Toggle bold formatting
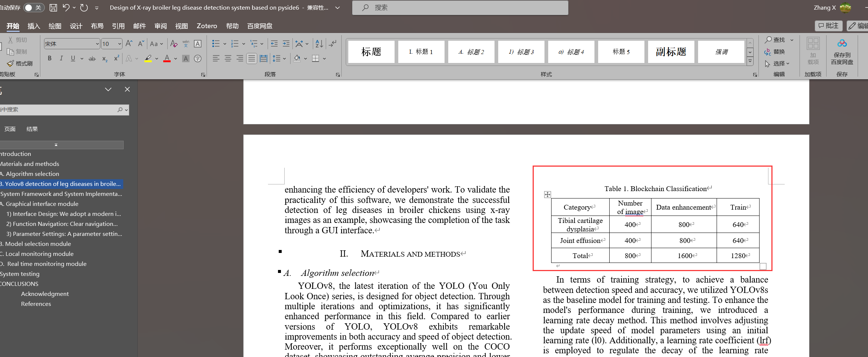The height and width of the screenshot is (357, 868). tap(50, 58)
